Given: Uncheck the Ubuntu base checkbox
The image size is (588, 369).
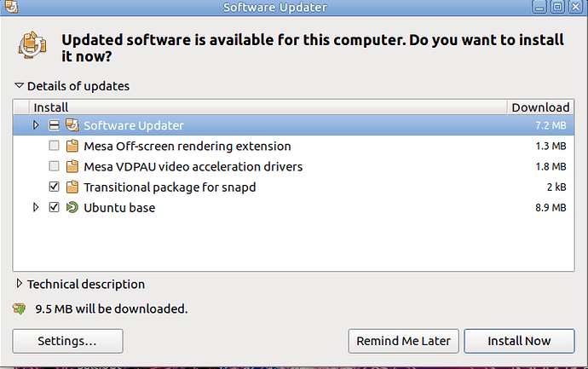Looking at the screenshot, I should tap(54, 207).
